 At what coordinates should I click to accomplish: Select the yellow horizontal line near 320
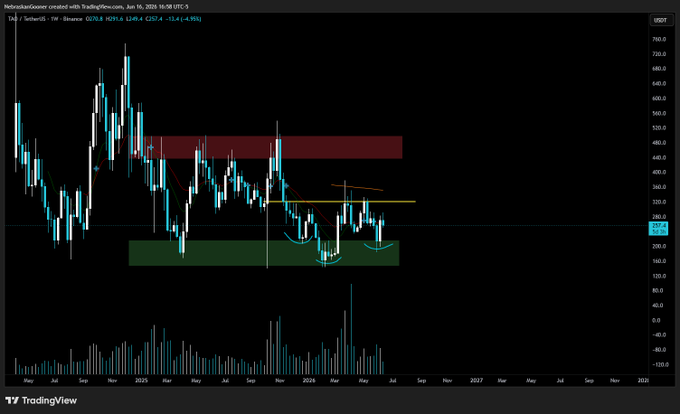(341, 202)
